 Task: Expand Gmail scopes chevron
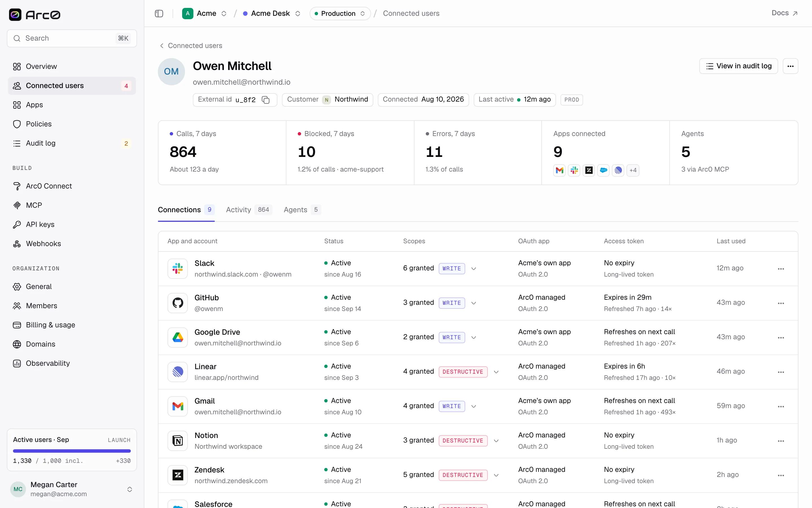tap(473, 406)
